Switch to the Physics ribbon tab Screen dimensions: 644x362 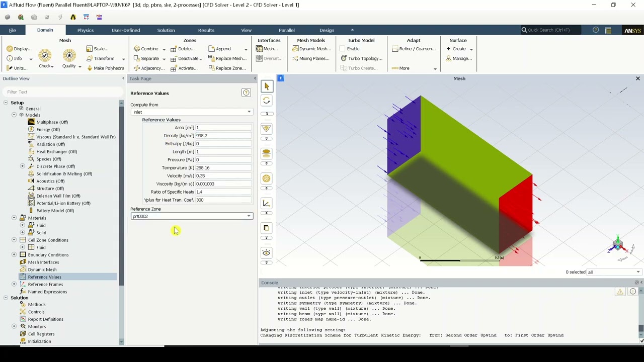click(x=86, y=30)
